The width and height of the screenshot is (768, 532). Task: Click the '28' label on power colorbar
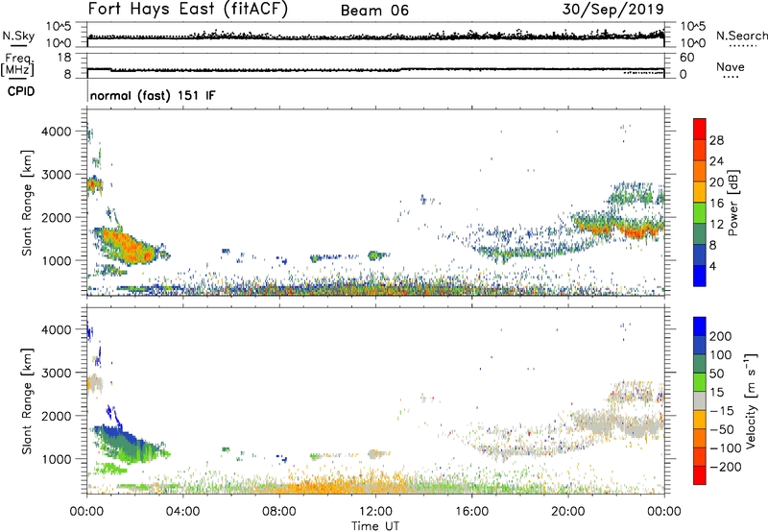pos(716,140)
